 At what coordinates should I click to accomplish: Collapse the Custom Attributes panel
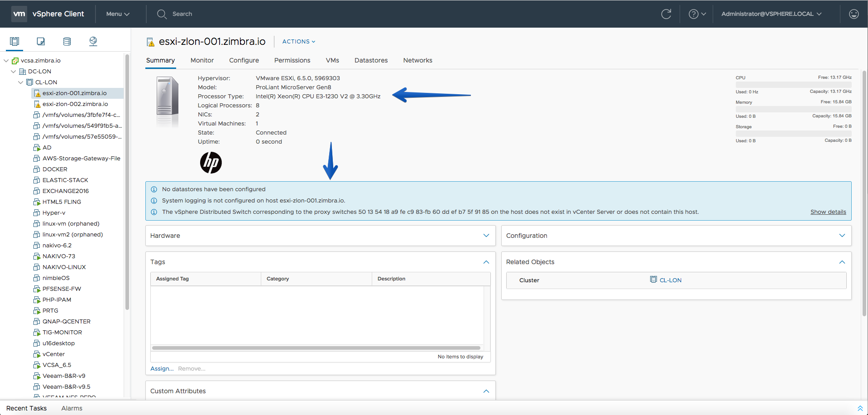[x=486, y=391]
